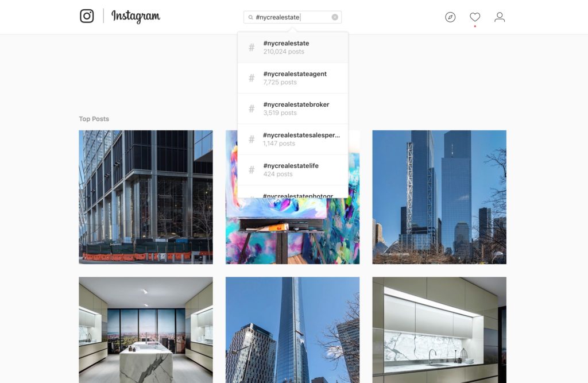Open the Profile person icon
Viewport: 588px width, 383px height.
pos(500,17)
